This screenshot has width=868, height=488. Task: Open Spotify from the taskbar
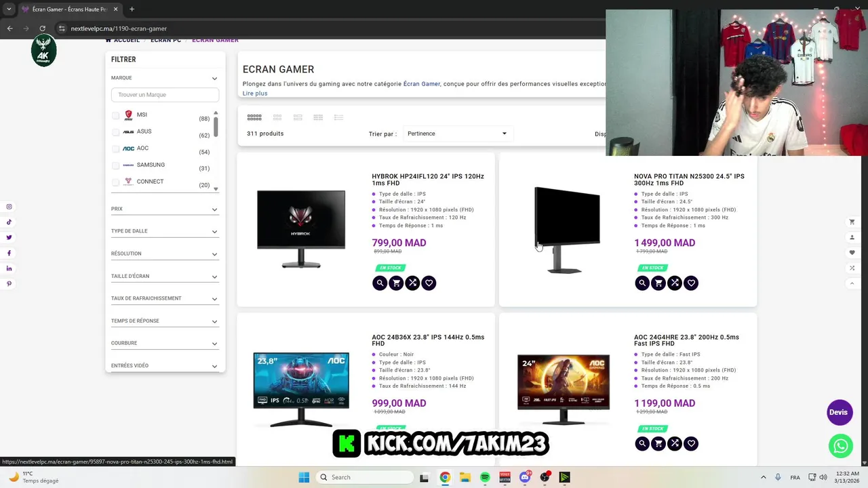[485, 477]
